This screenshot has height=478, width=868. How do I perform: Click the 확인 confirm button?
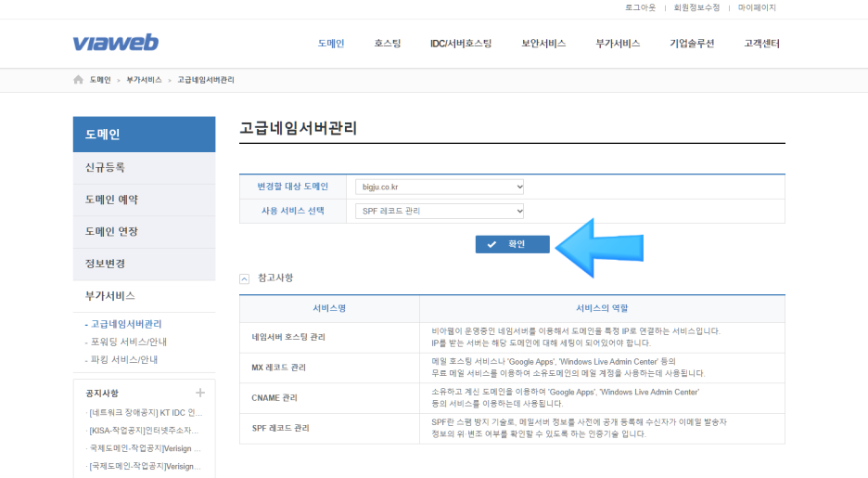[513, 244]
